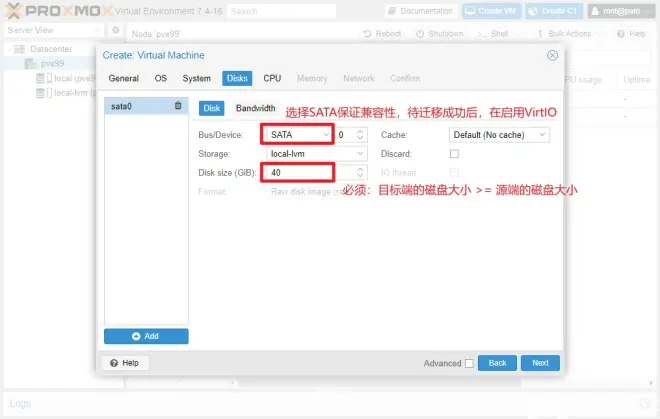Switch to the CPU tab

point(272,78)
